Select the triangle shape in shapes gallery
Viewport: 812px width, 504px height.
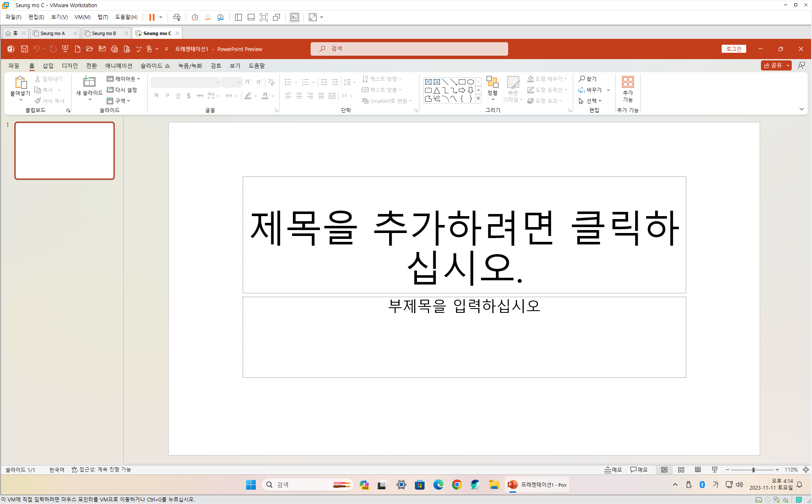[437, 90]
